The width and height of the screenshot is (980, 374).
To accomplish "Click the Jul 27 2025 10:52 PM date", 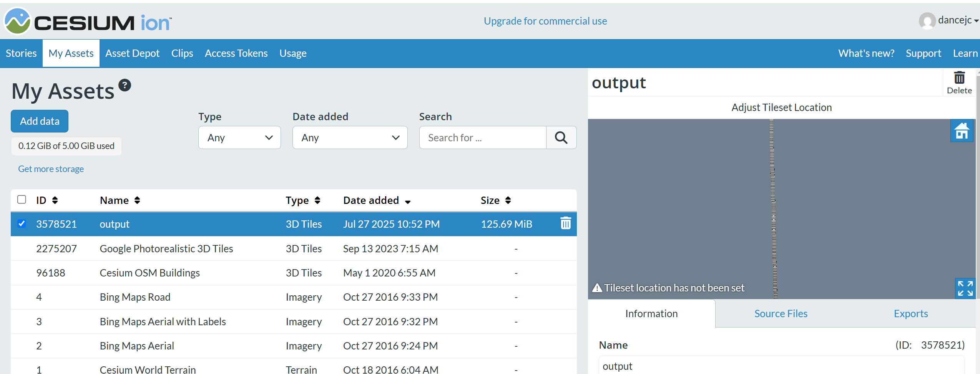I will [x=391, y=224].
